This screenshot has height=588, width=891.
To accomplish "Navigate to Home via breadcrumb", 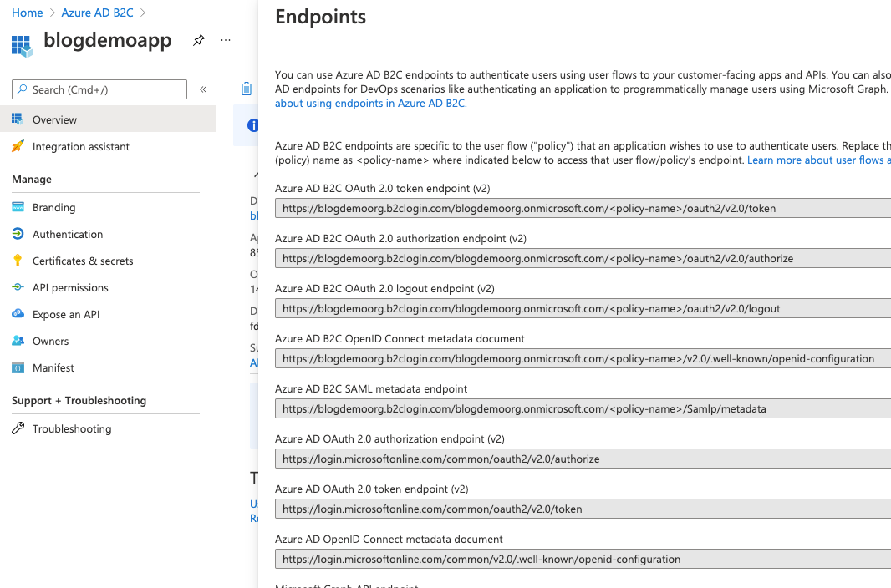I will tap(28, 13).
